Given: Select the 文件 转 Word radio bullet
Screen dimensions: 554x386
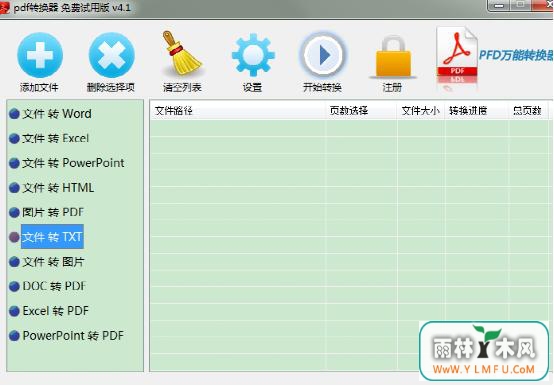Looking at the screenshot, I should 14,114.
